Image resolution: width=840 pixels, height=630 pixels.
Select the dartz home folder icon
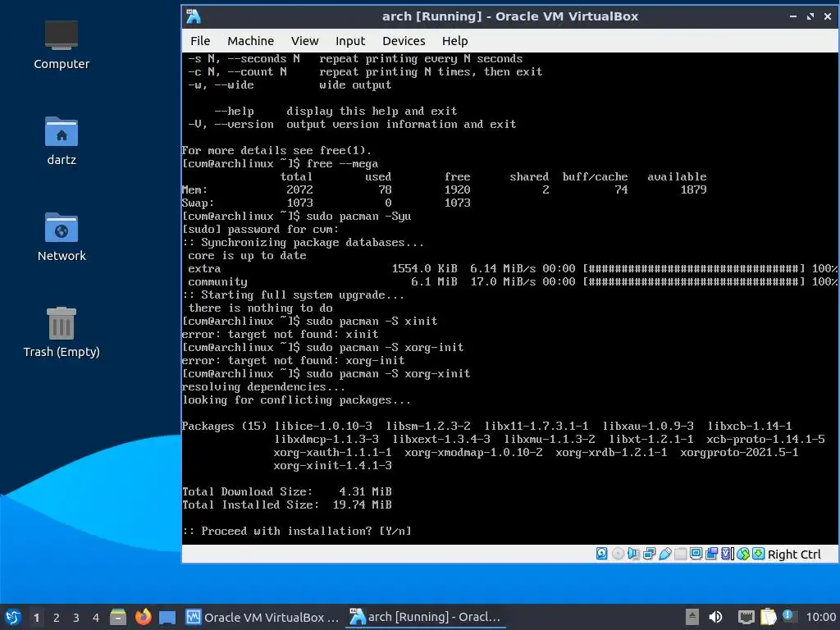point(61,141)
